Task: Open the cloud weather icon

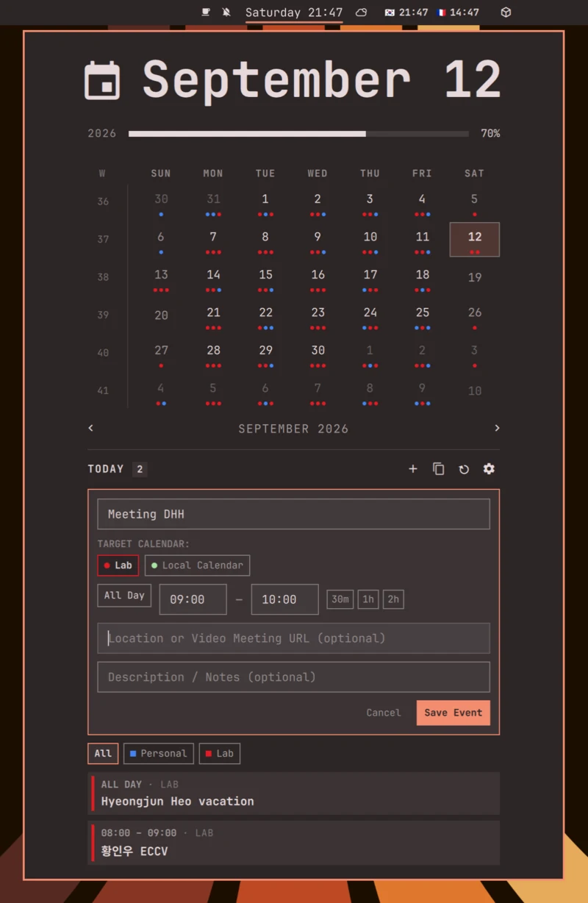Action: 361,13
